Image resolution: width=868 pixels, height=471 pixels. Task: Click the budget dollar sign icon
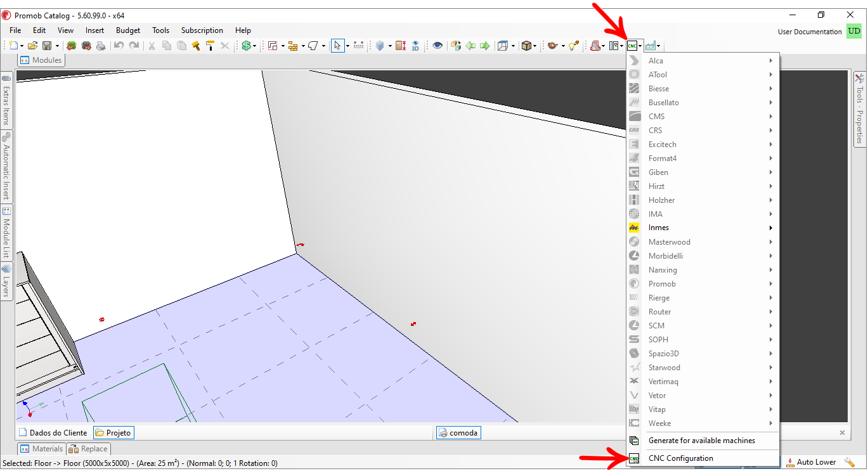pyautogui.click(x=246, y=46)
